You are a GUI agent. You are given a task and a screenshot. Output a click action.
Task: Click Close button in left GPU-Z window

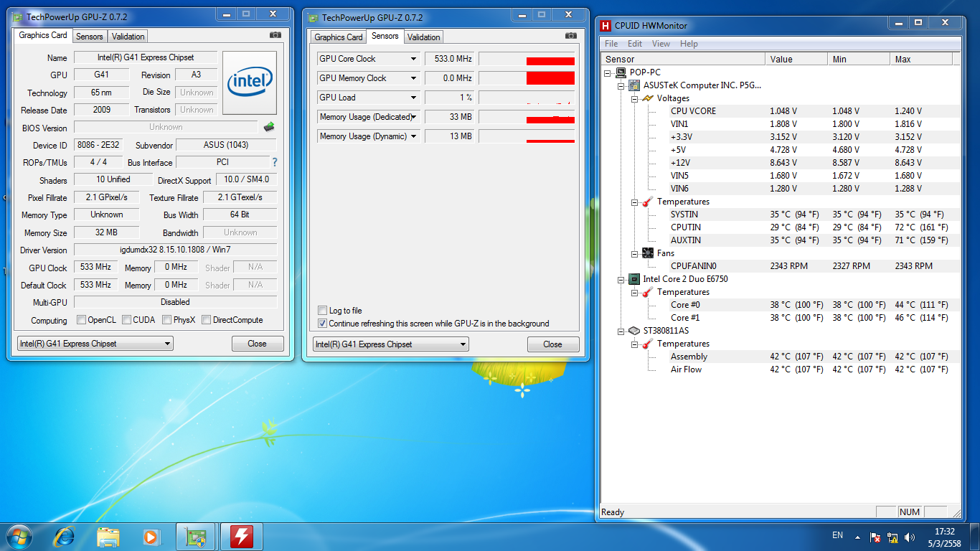[x=258, y=344]
